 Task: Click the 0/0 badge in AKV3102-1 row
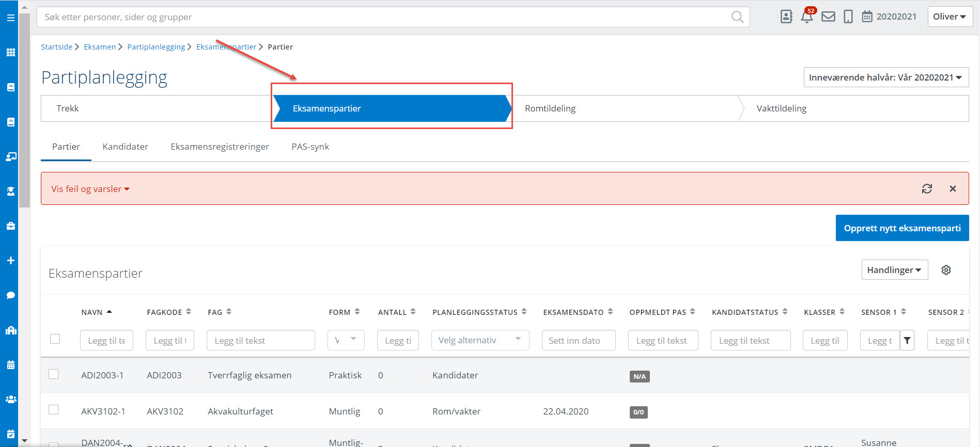pos(639,412)
